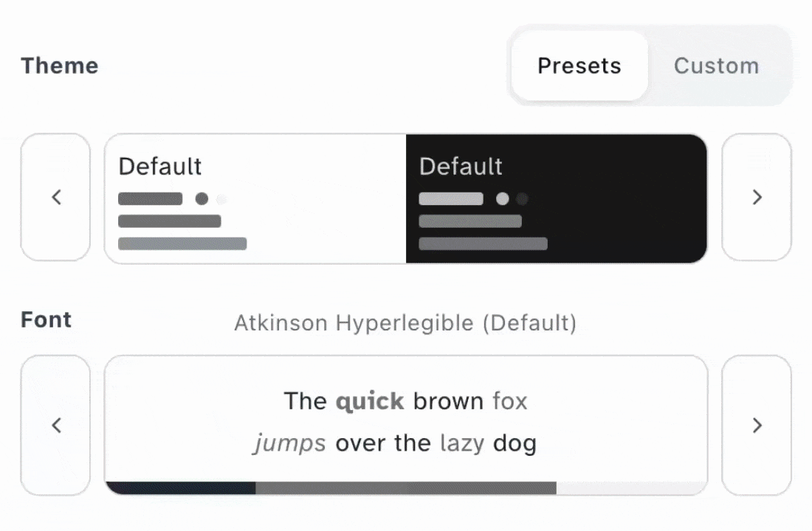The image size is (812, 531).
Task: Click top short bar in light theme preview
Action: coord(150,198)
